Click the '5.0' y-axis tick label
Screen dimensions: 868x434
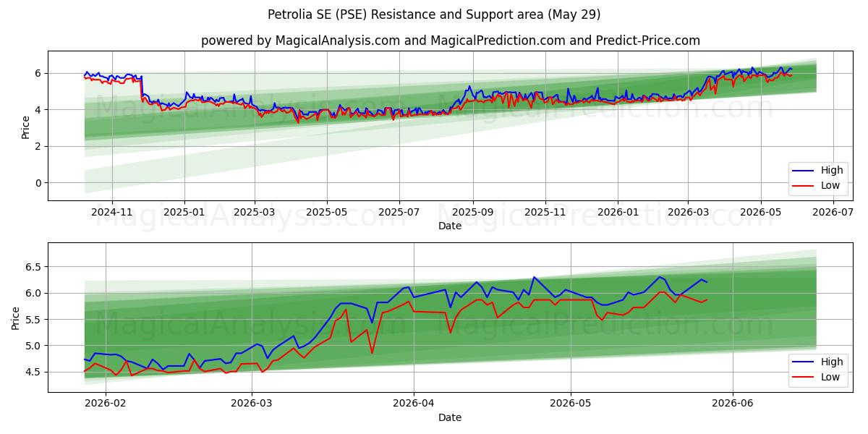point(35,346)
